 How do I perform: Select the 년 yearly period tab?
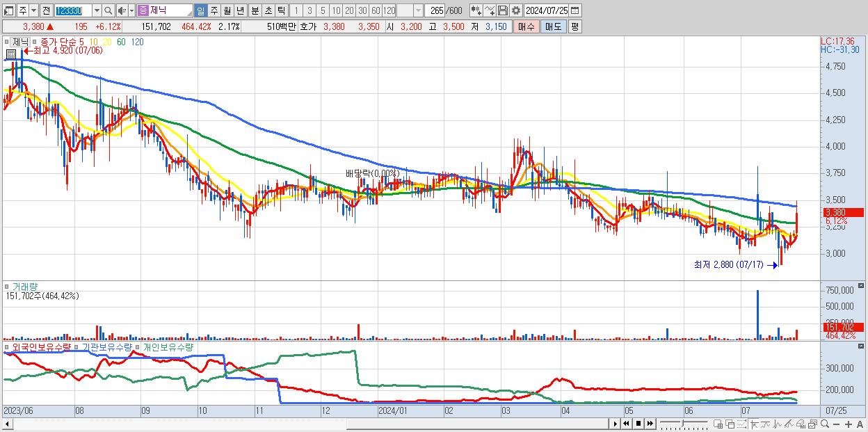240,10
